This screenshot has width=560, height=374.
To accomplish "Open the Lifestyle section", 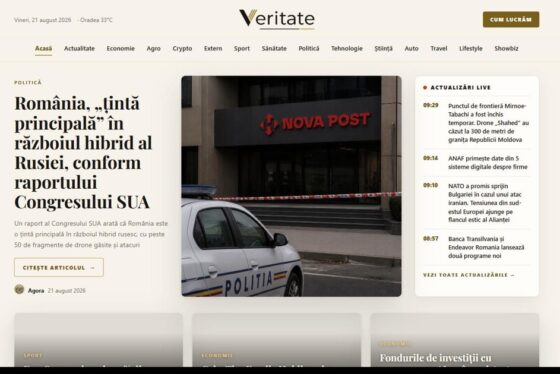I will tap(471, 49).
